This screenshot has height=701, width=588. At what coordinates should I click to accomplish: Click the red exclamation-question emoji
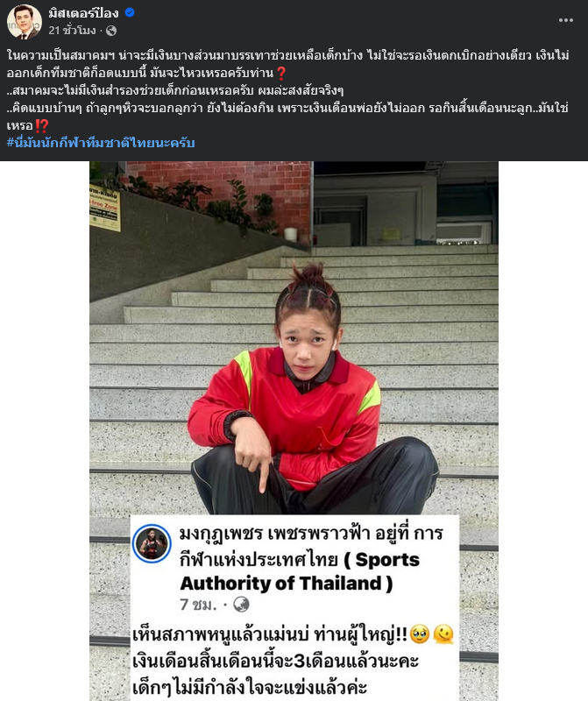coord(41,125)
